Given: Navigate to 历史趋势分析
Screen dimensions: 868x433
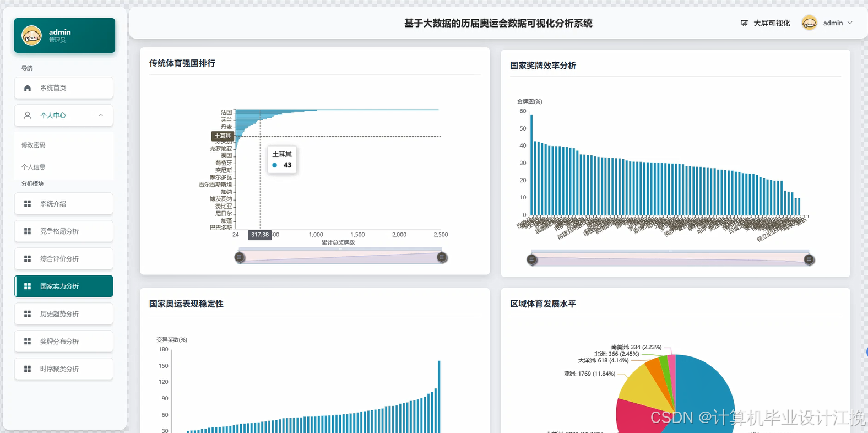Looking at the screenshot, I should click(64, 314).
